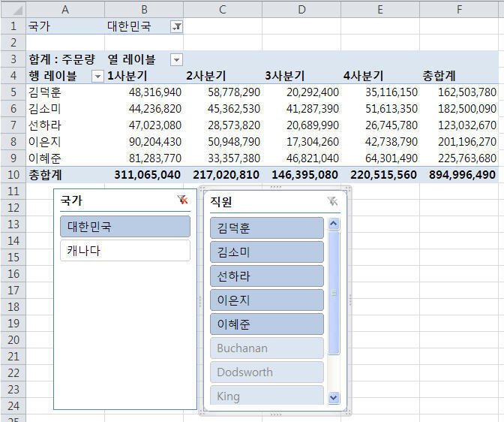Screen dimensions: 504x422
Task: Click the grand total cell 894,996,490
Action: [x=462, y=174]
